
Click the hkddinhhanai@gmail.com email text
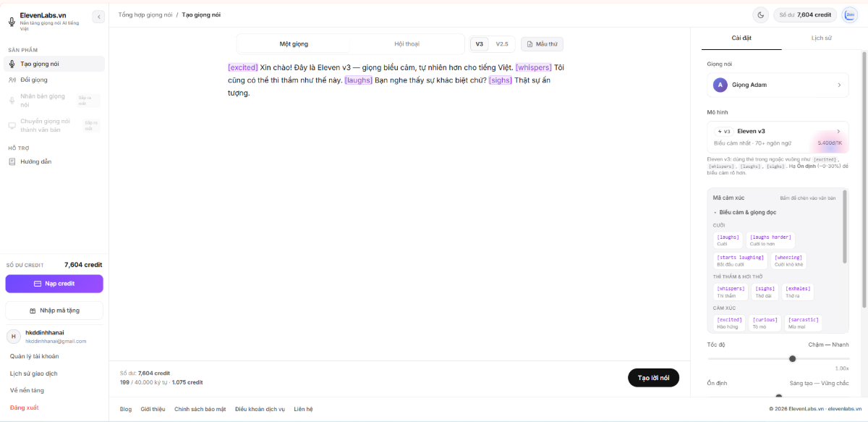[56, 341]
